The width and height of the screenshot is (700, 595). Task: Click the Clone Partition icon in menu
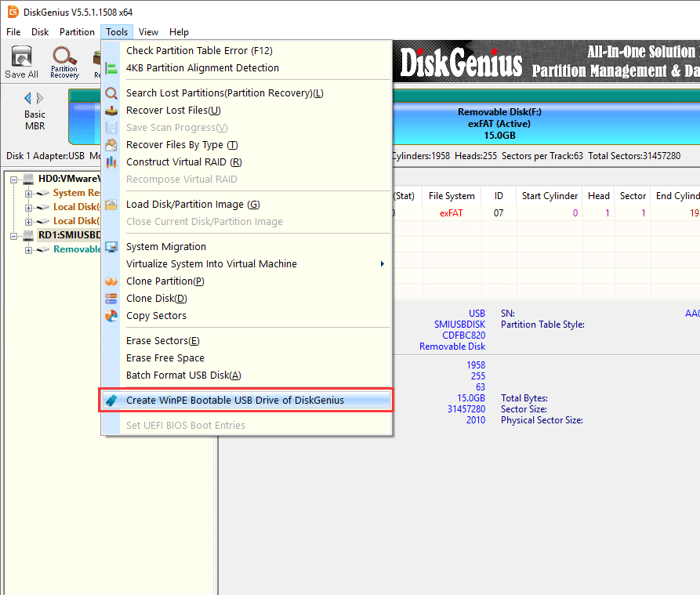pyautogui.click(x=111, y=281)
